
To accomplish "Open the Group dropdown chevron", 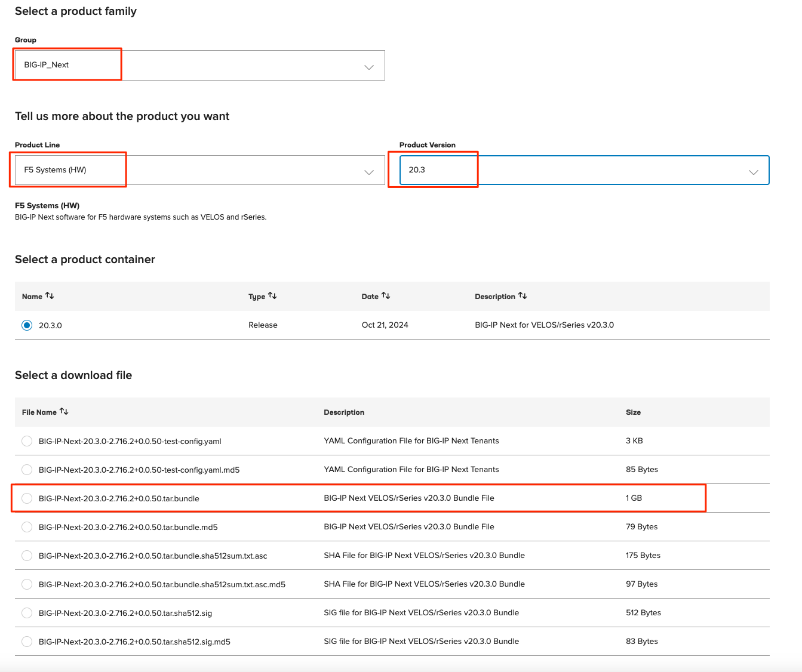I will coord(369,67).
